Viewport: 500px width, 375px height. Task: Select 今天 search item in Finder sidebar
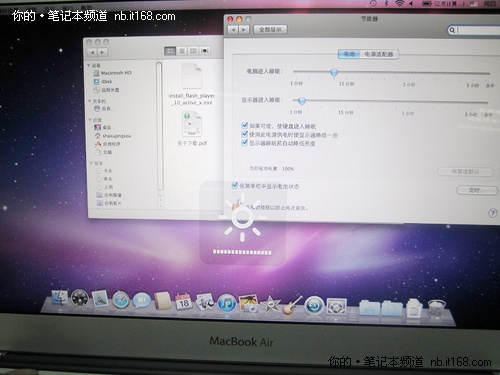click(x=104, y=171)
